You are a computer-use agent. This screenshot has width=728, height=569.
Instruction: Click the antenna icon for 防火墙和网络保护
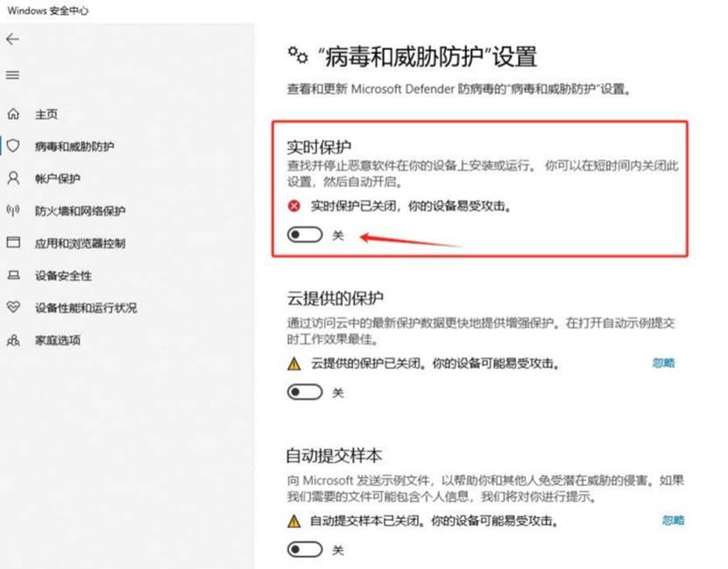13,210
